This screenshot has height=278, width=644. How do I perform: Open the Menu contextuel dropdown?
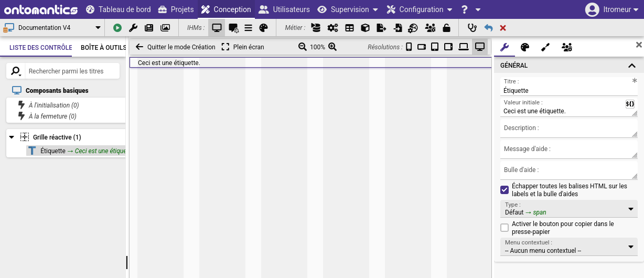point(569,247)
